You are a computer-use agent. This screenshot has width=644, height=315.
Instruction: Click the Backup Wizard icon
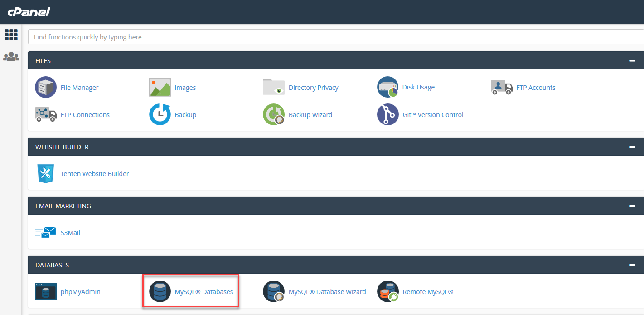pos(274,114)
